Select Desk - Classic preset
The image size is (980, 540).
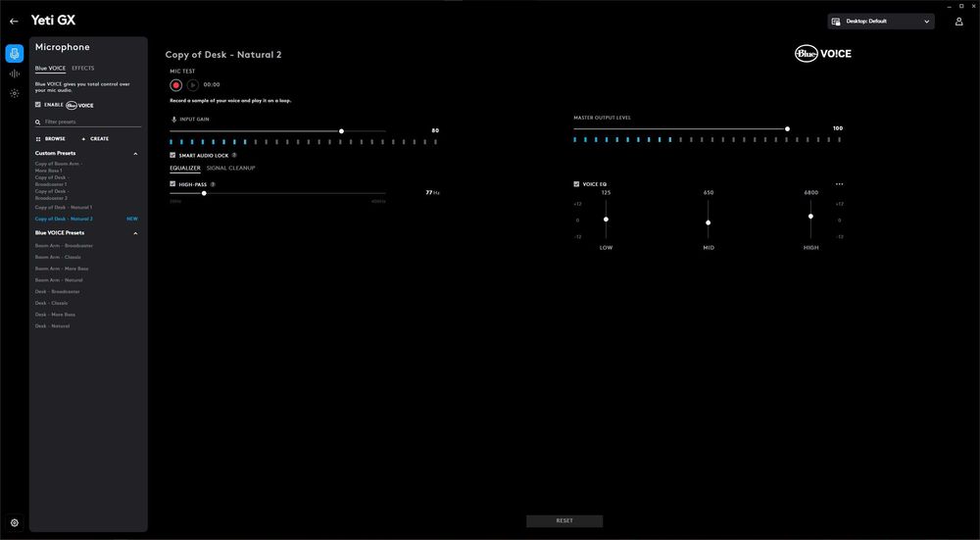[52, 303]
